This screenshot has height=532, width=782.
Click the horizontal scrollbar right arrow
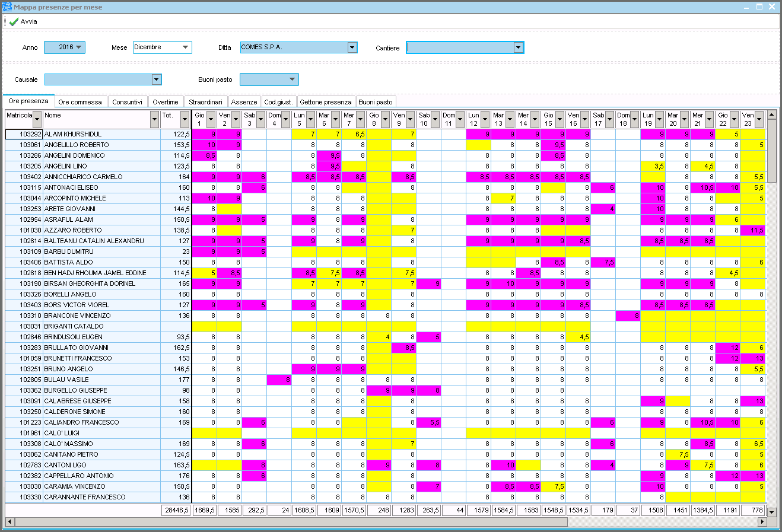(x=762, y=522)
